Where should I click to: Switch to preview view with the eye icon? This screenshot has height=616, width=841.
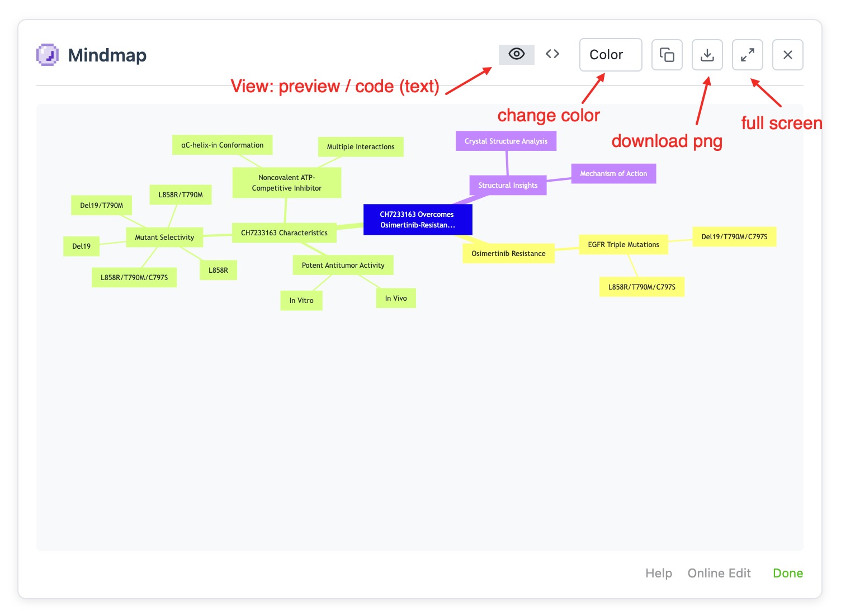click(x=516, y=54)
